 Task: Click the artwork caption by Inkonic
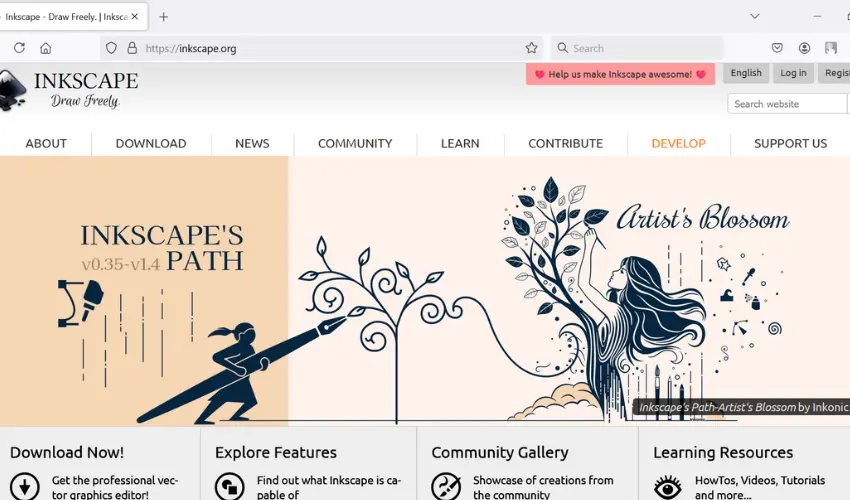[x=743, y=407]
